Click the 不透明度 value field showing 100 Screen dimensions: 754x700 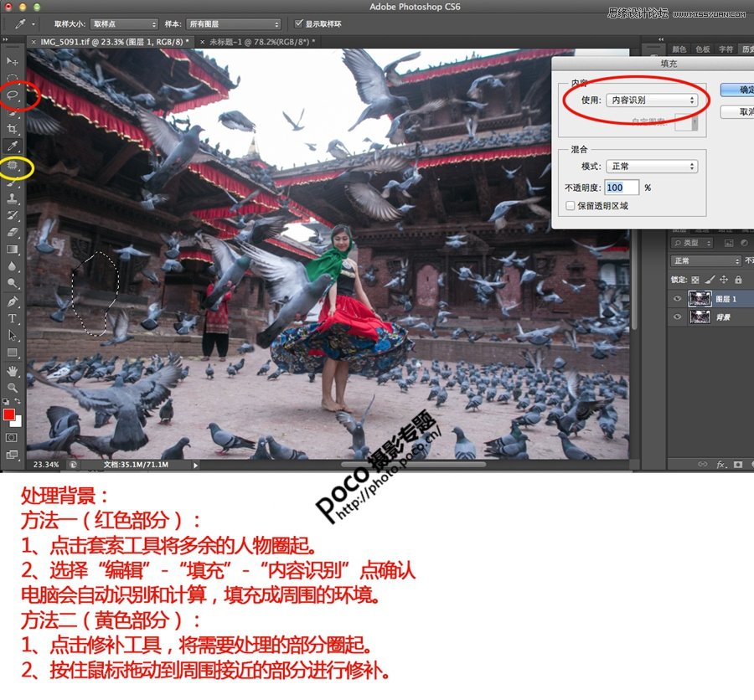pyautogui.click(x=622, y=188)
